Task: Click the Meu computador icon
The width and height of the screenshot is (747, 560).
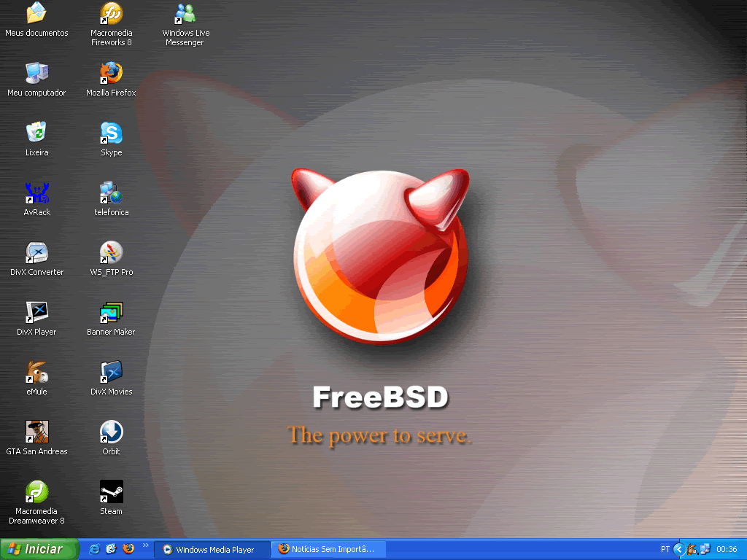Action: (x=36, y=74)
